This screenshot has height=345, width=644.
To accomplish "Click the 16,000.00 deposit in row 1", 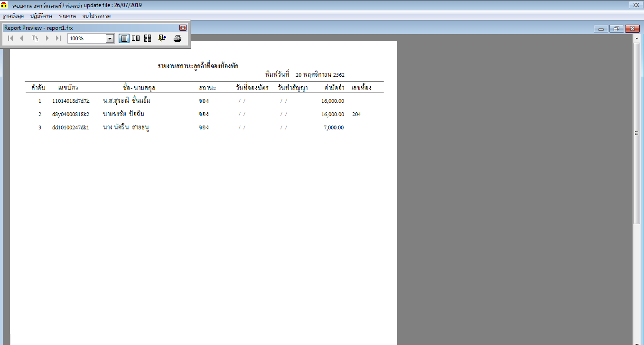I will [333, 101].
